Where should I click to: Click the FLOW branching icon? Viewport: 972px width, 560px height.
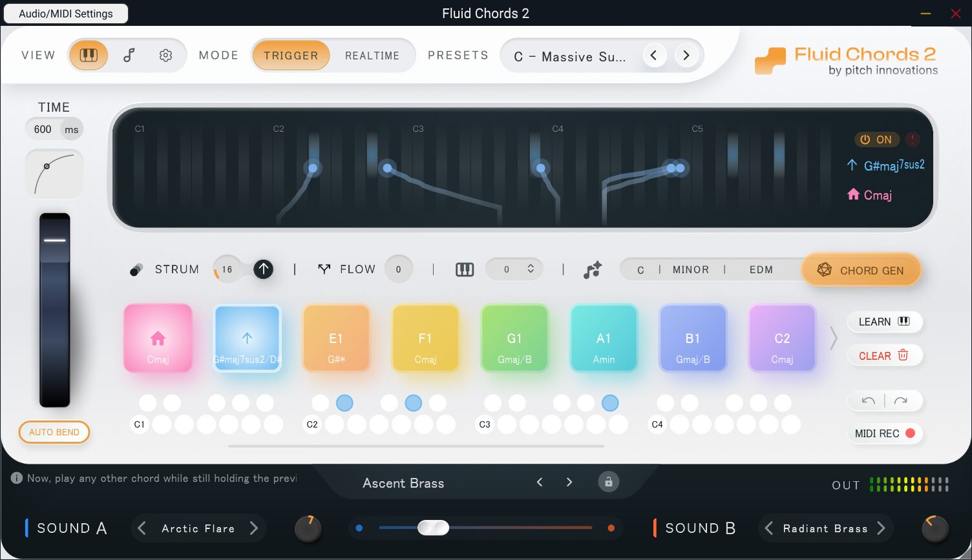pos(324,269)
